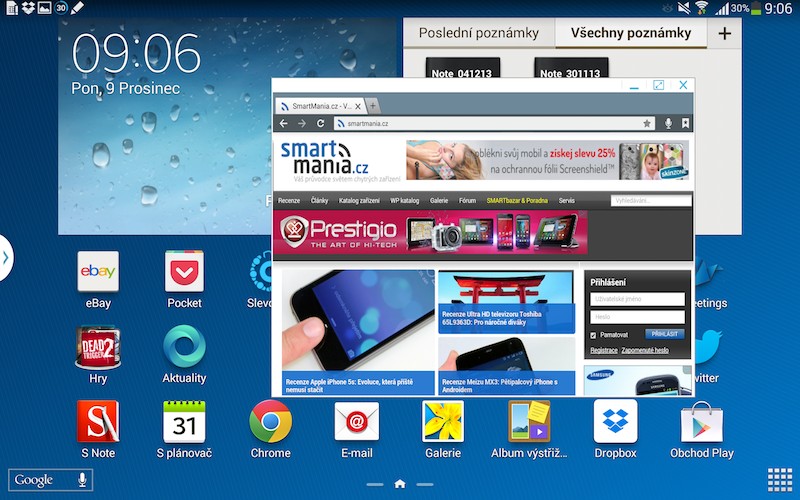Tap the clock weather widget
The width and height of the screenshot is (800, 500).
(x=165, y=127)
